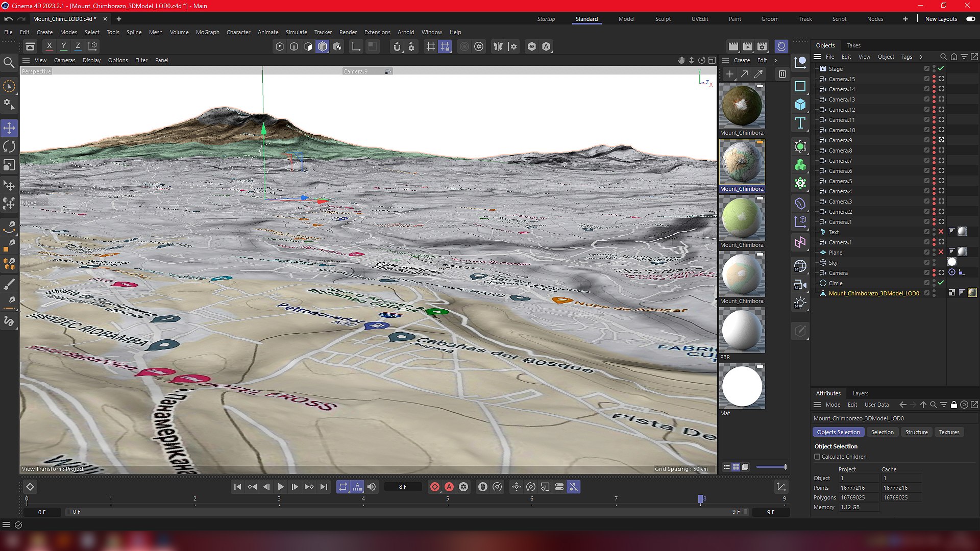The image size is (980, 551).
Task: Click the Record Active Objects button
Action: click(434, 487)
